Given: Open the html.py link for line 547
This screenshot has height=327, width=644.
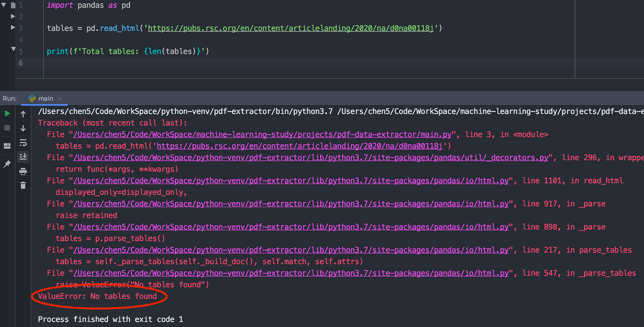Looking at the screenshot, I should 291,273.
